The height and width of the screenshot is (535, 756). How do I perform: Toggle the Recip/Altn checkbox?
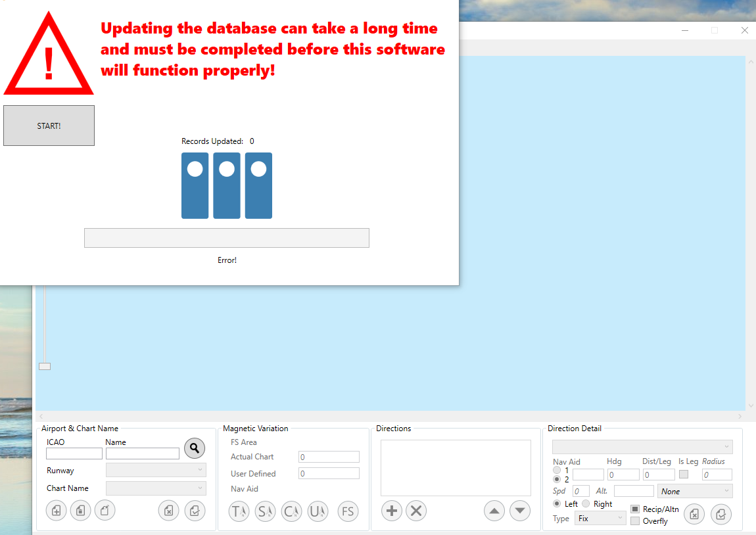pyautogui.click(x=635, y=509)
